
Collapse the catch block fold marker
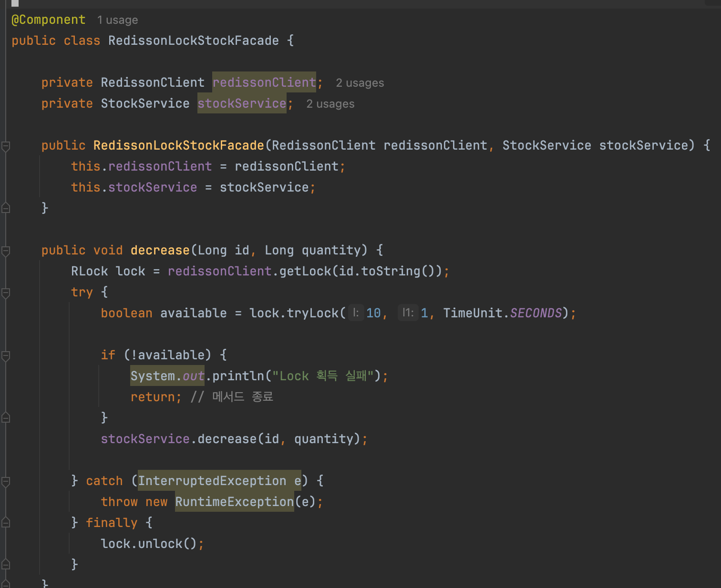(x=6, y=482)
